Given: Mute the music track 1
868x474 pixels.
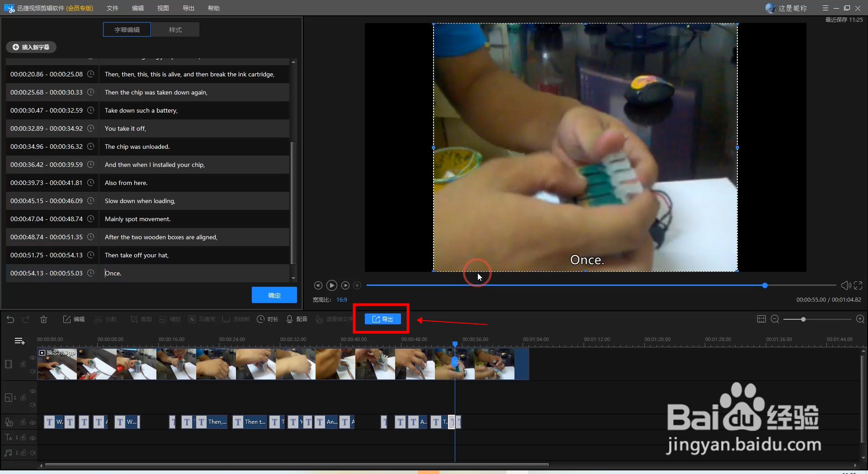Looking at the screenshot, I should (33, 453).
